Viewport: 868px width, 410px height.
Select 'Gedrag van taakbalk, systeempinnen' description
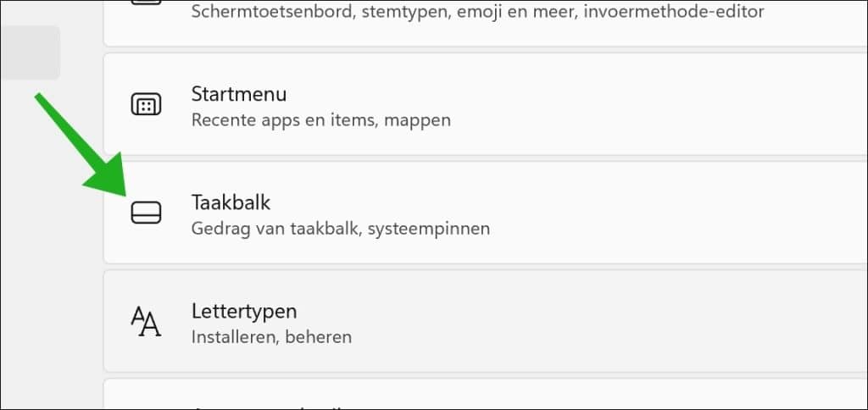tap(341, 229)
